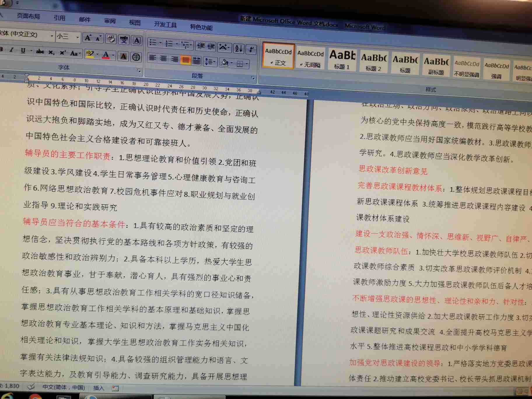Click the Center alignment icon
The width and height of the screenshot is (532, 399).
point(164,58)
